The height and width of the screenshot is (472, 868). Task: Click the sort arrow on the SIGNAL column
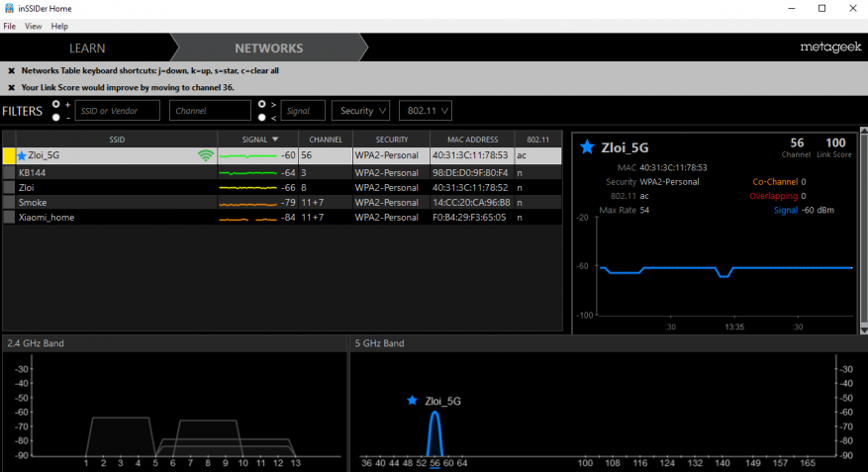pos(275,140)
